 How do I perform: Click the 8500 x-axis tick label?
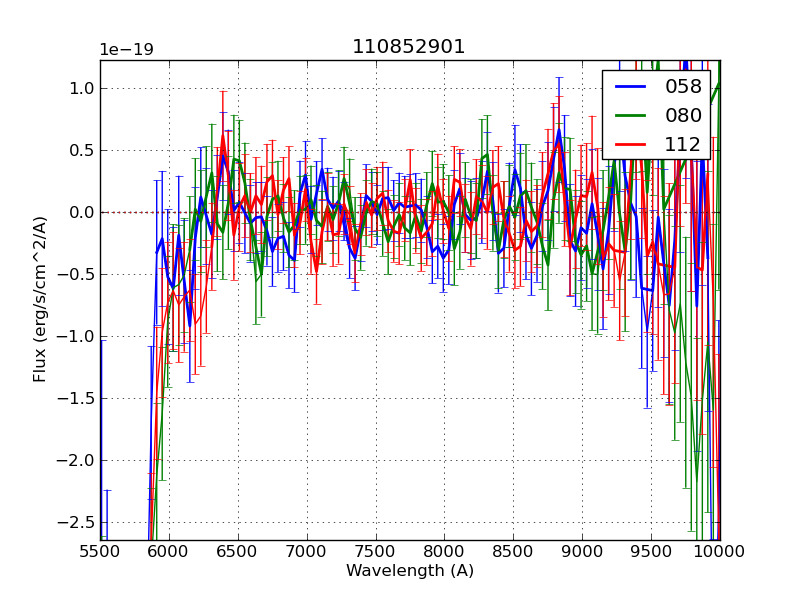(514, 551)
